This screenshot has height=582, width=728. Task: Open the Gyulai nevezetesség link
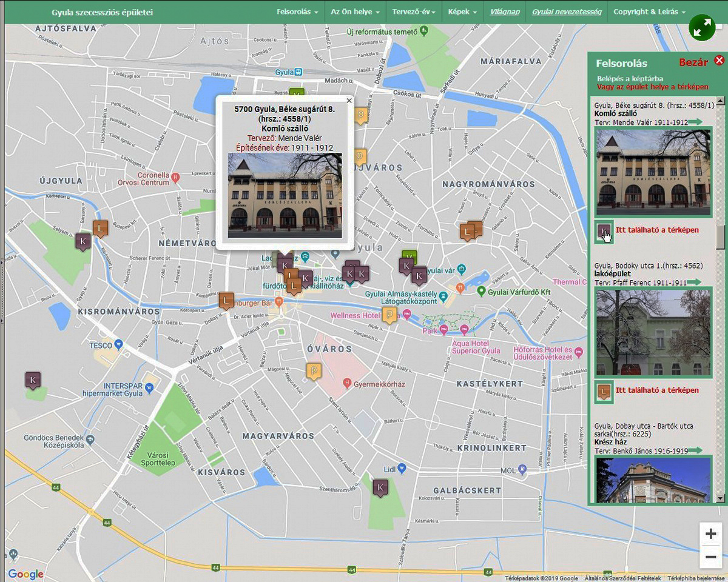pyautogui.click(x=567, y=12)
